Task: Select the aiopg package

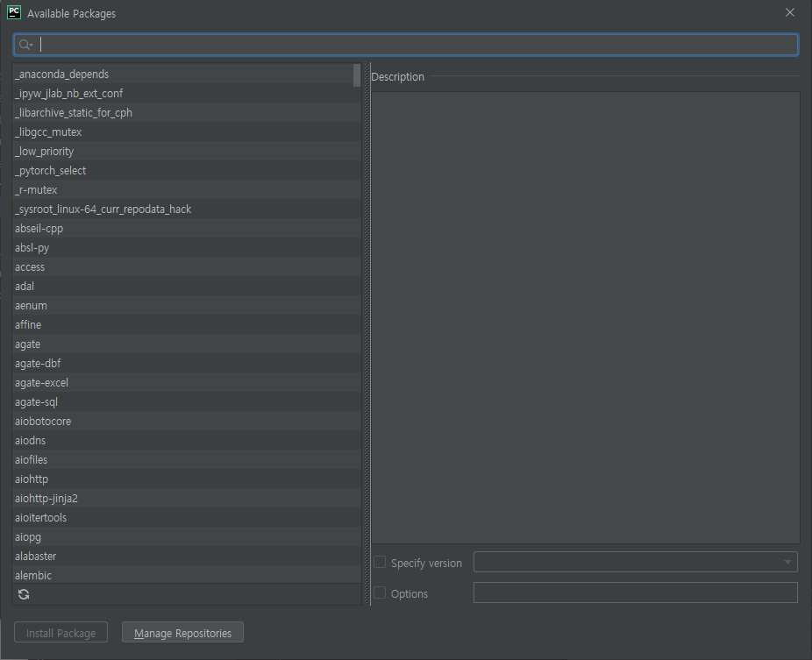Action: [187, 536]
